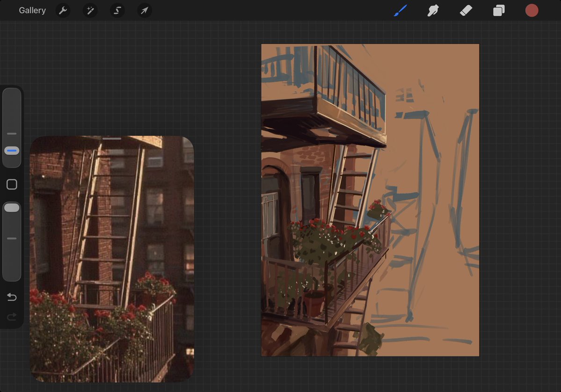Tap the square Modify button on sidebar

click(x=12, y=184)
